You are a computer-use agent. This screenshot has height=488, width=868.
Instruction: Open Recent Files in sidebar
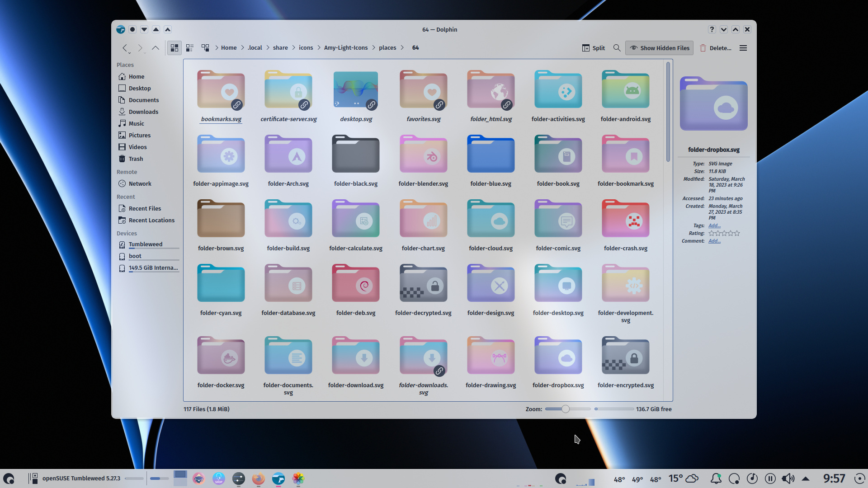point(148,209)
